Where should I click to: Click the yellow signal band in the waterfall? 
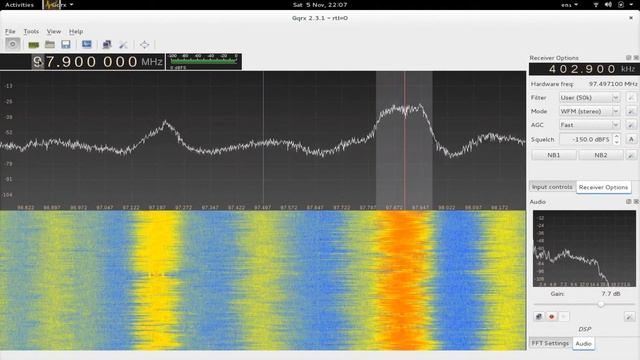click(157, 280)
